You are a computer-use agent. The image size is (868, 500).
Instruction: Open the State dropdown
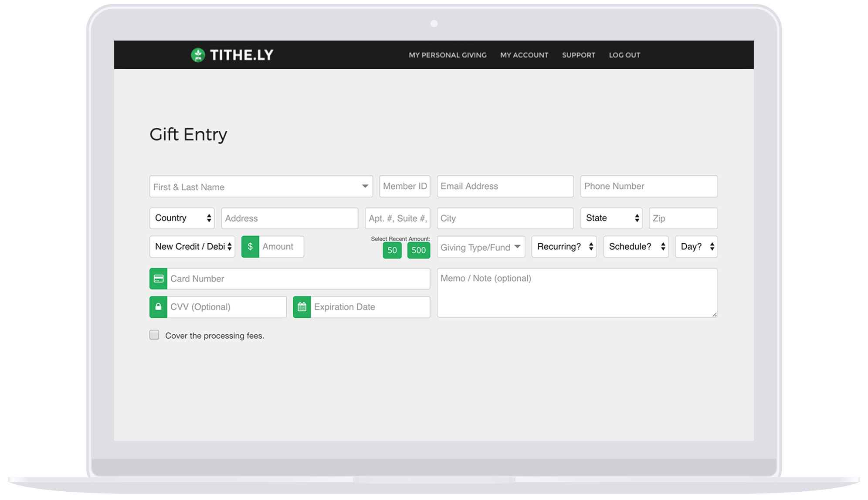point(611,218)
